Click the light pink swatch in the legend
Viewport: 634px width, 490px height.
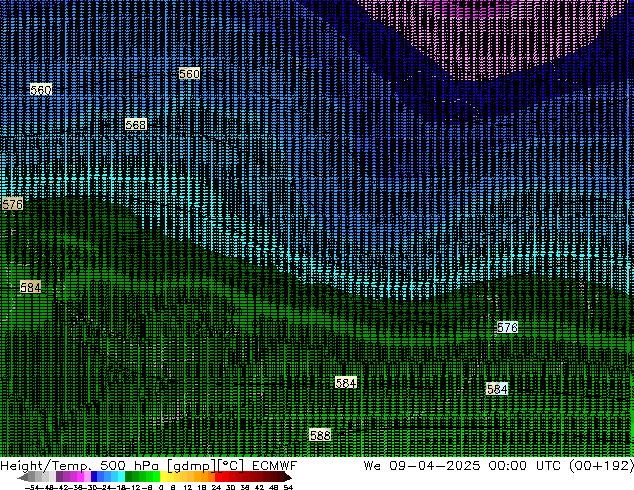click(x=87, y=476)
